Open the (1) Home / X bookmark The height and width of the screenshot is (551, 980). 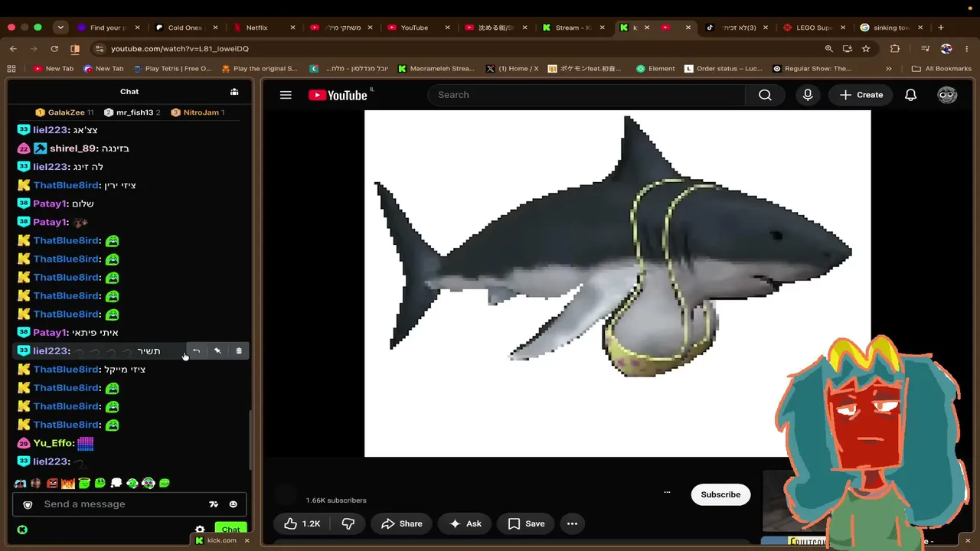click(x=512, y=68)
